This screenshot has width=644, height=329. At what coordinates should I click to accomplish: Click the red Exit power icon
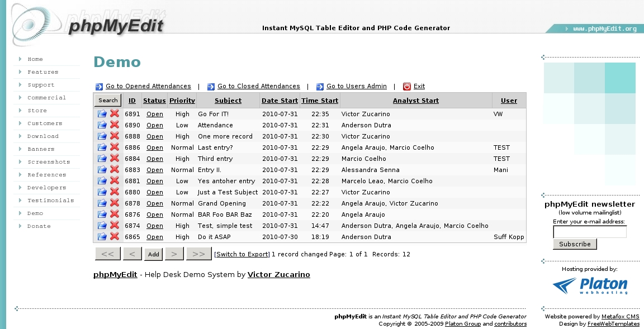406,86
